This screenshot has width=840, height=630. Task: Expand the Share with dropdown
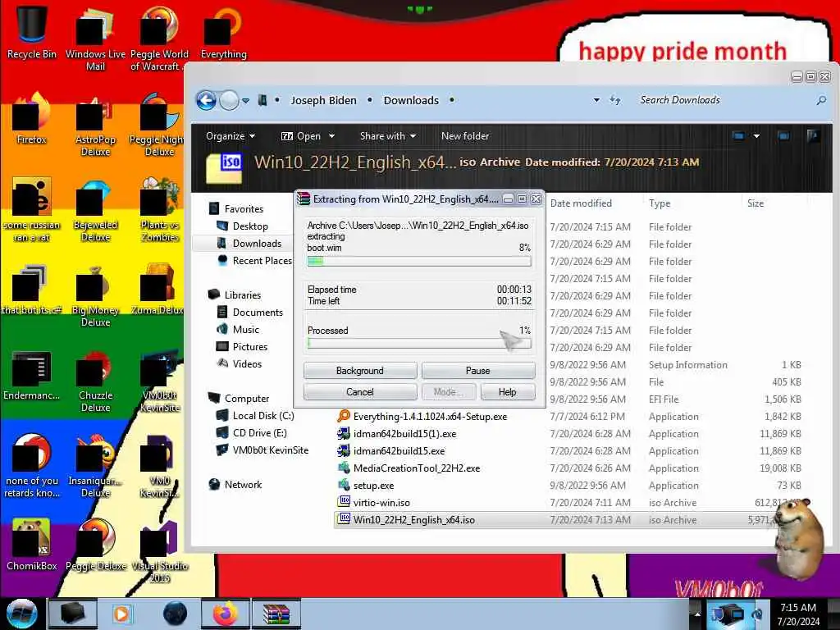pos(388,136)
